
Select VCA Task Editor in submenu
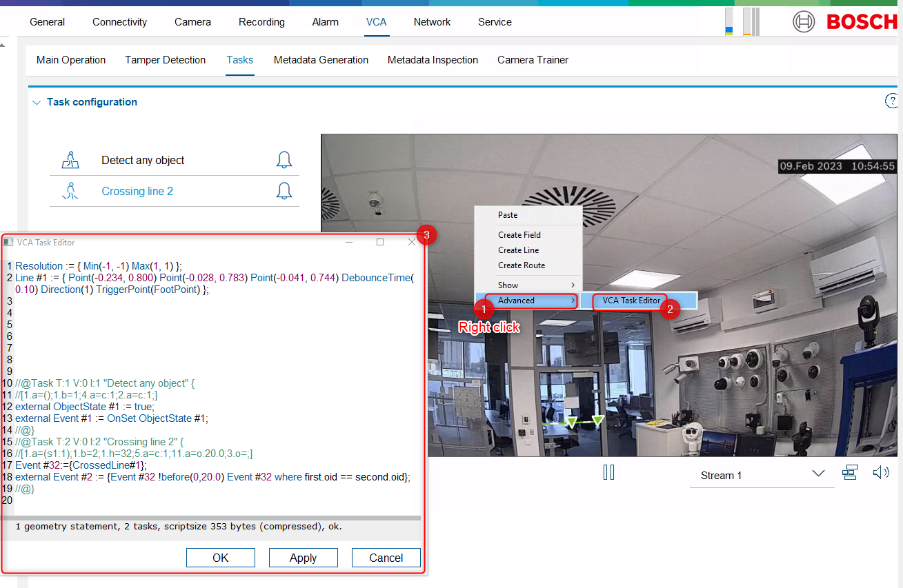click(x=631, y=301)
